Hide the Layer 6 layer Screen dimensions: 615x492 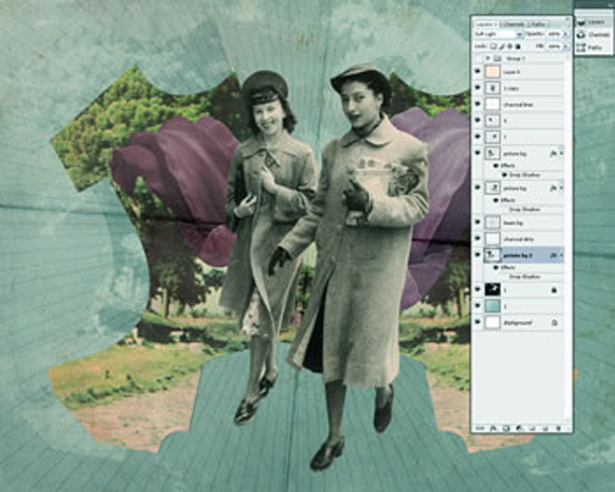pyautogui.click(x=477, y=72)
